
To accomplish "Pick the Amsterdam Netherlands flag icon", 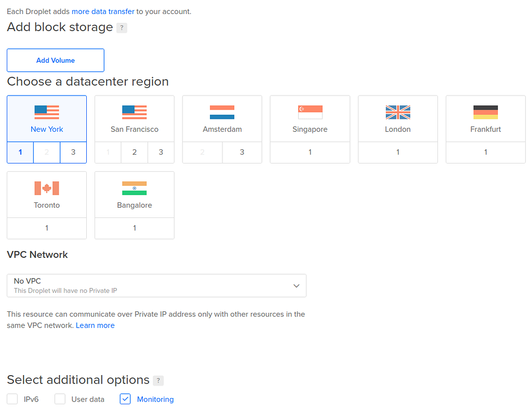I will coord(222,112).
